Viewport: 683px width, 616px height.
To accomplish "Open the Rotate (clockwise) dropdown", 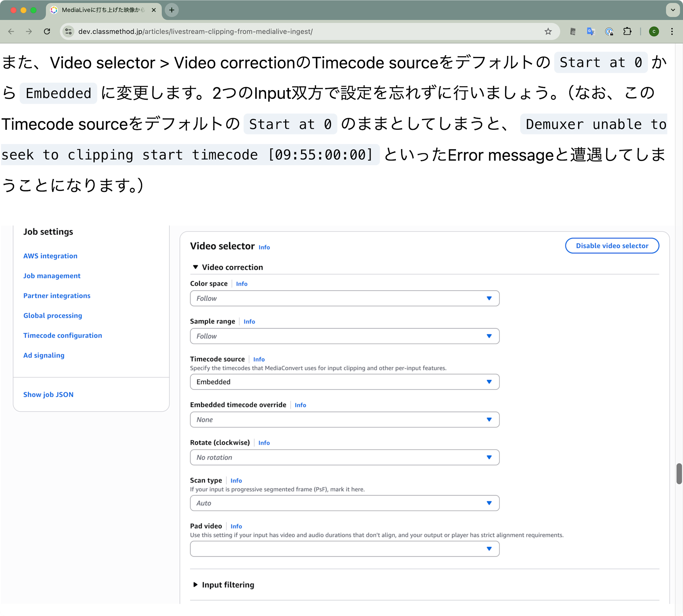I will click(x=345, y=458).
